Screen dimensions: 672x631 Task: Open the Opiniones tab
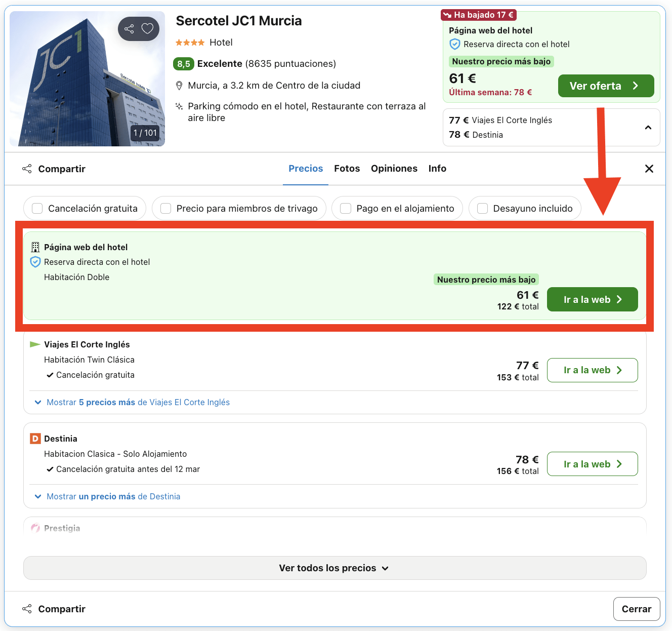pos(394,169)
